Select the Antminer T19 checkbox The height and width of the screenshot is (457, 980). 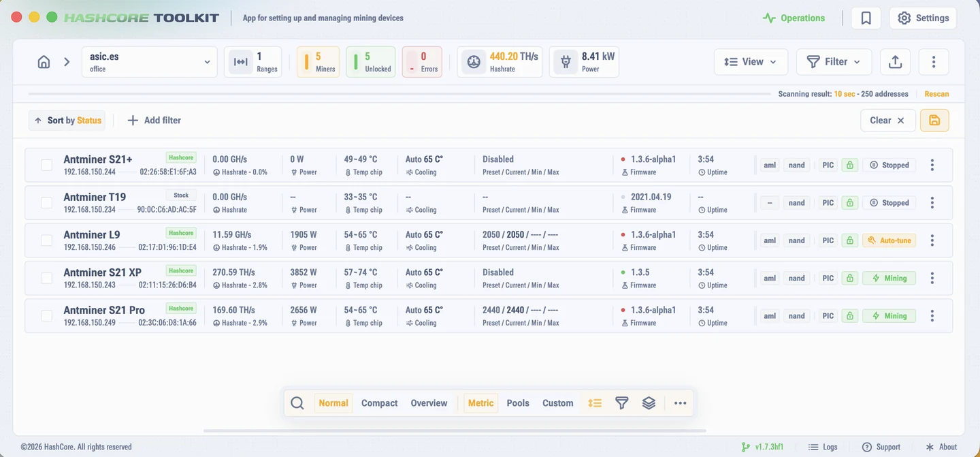(46, 203)
